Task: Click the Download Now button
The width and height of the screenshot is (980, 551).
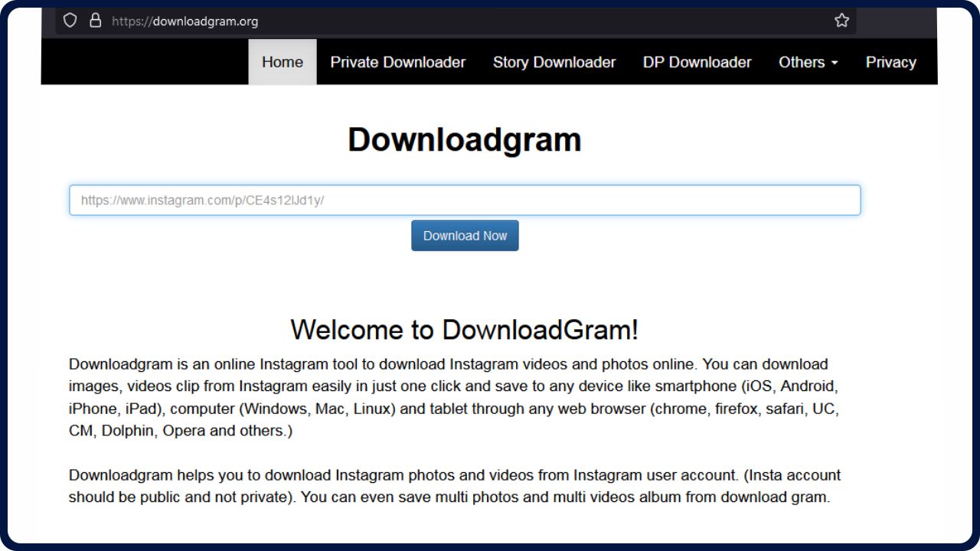Action: 465,236
